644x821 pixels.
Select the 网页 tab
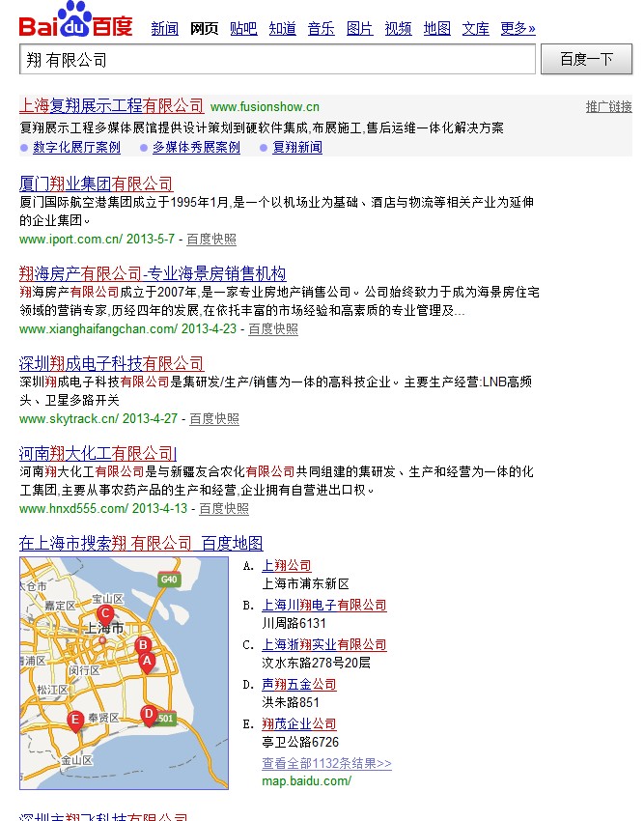[204, 28]
